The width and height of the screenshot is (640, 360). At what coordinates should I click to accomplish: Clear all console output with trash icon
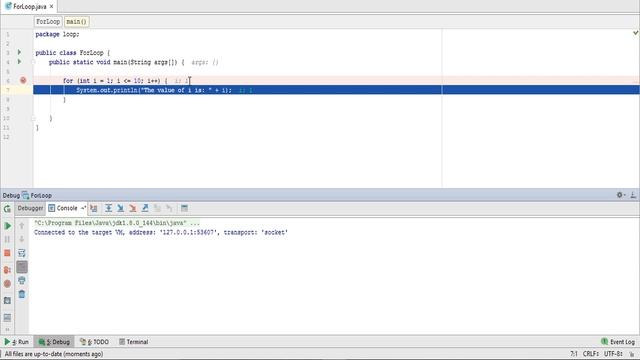[22, 294]
